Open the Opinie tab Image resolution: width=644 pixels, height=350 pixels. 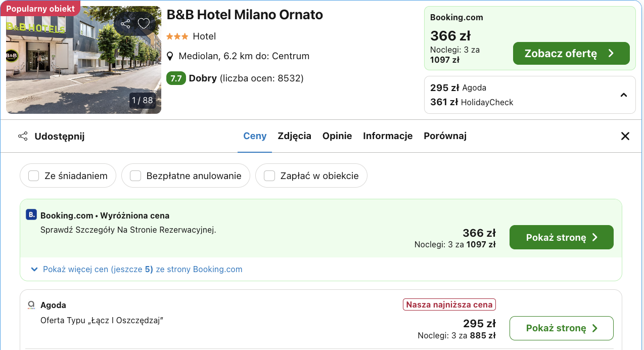pos(337,136)
